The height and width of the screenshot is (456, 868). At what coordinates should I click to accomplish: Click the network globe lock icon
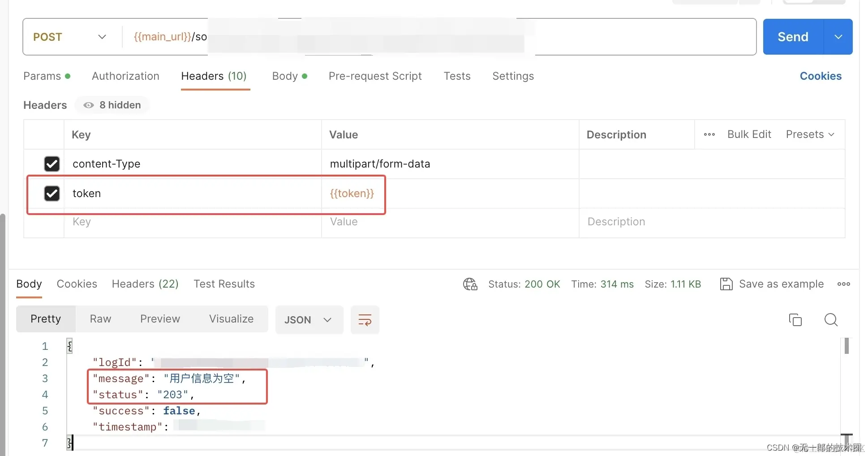[470, 284]
